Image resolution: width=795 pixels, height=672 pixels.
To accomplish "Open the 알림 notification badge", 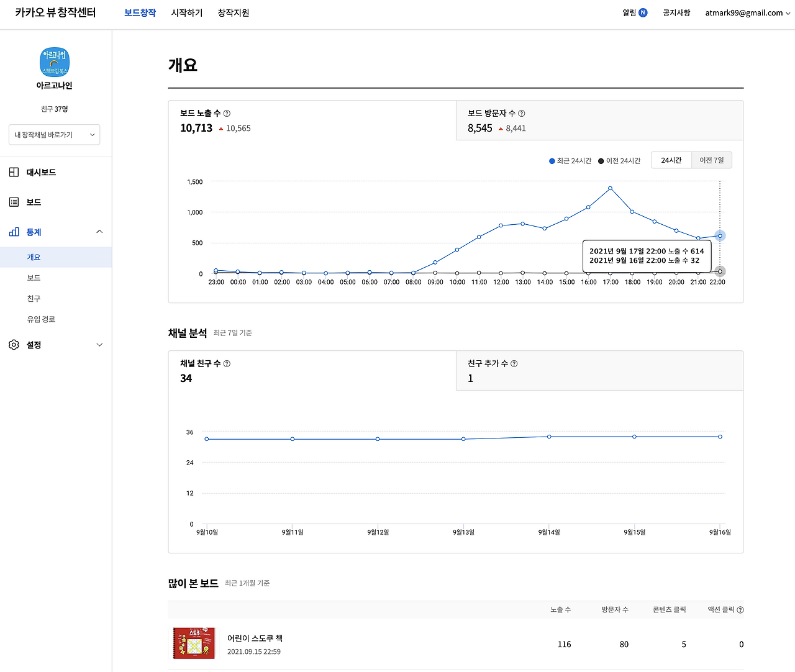I will pyautogui.click(x=643, y=12).
